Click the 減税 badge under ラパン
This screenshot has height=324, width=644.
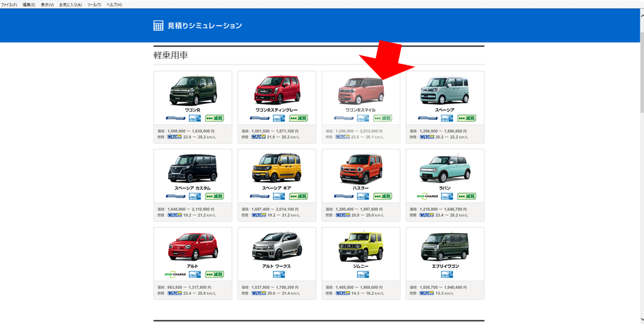pos(467,196)
